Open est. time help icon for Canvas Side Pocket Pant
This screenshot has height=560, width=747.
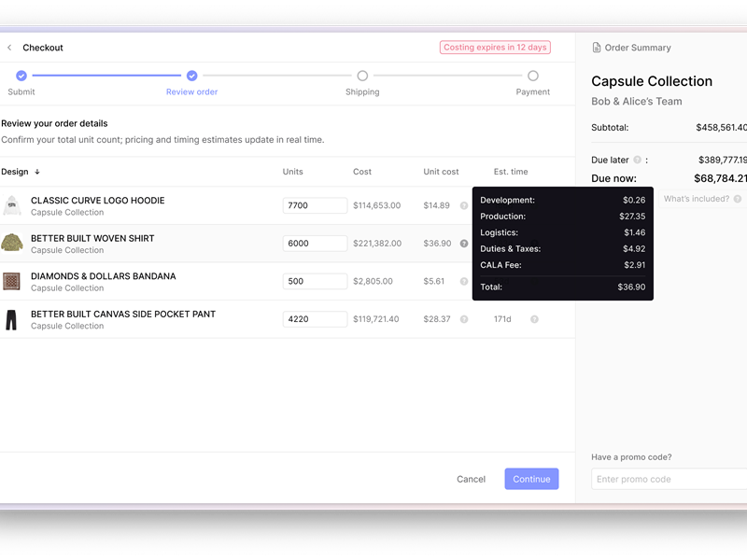[534, 319]
